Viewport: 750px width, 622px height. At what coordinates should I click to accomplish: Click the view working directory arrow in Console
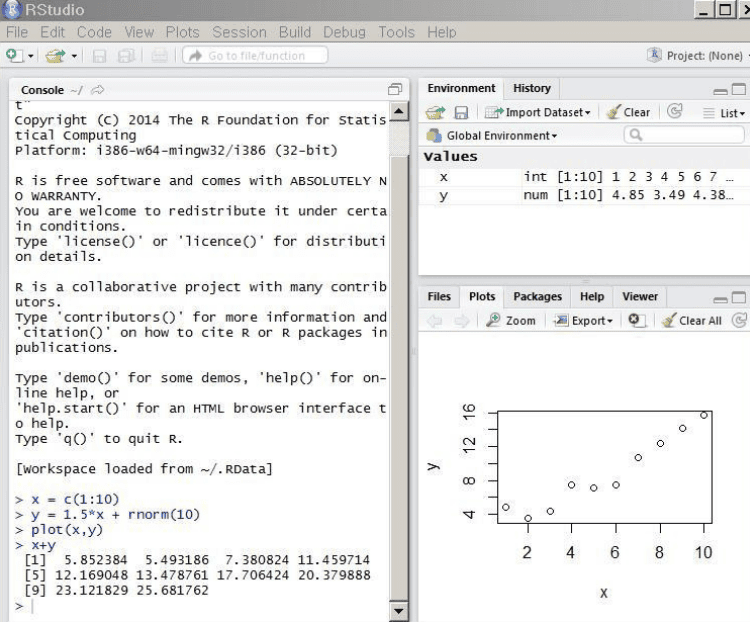98,90
